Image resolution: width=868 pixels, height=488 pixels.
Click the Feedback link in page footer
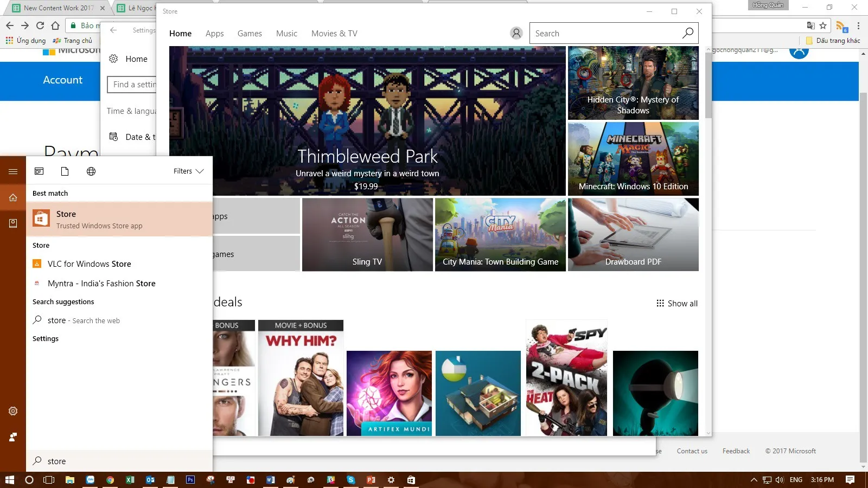point(736,451)
